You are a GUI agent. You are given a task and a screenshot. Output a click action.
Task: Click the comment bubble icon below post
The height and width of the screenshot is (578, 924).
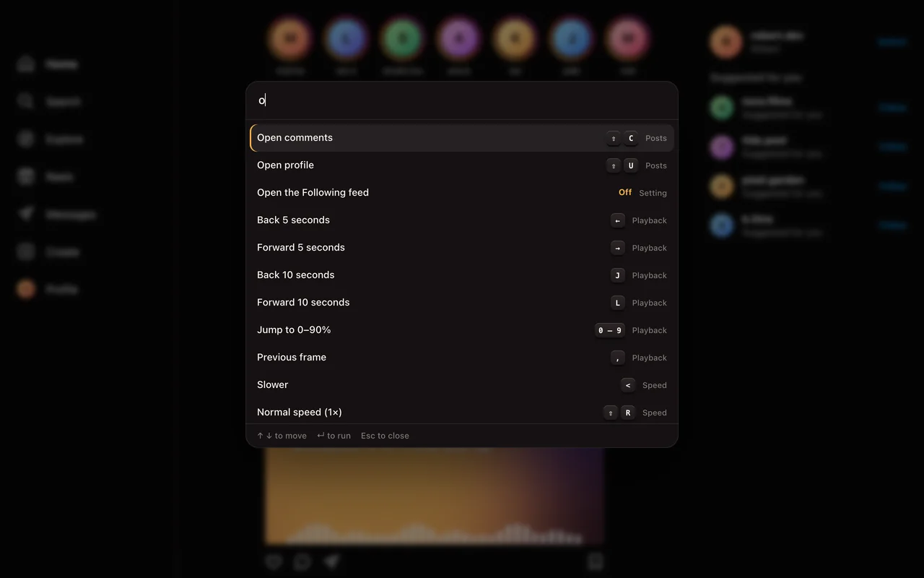point(302,561)
